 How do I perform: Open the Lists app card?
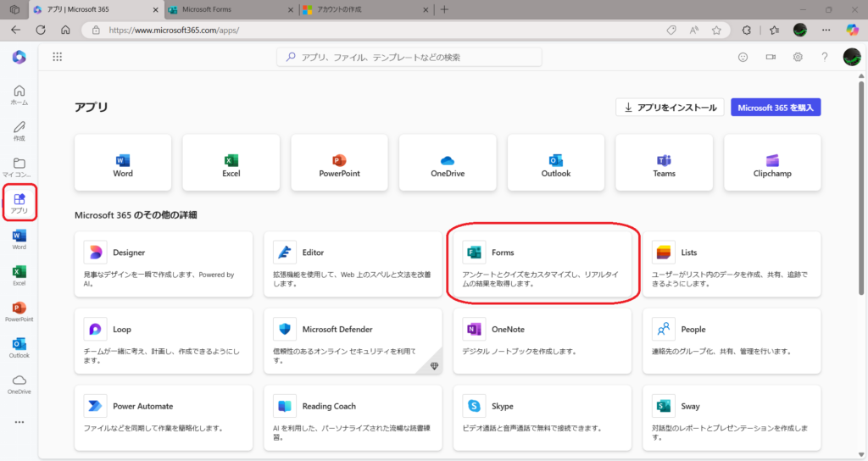[732, 264]
